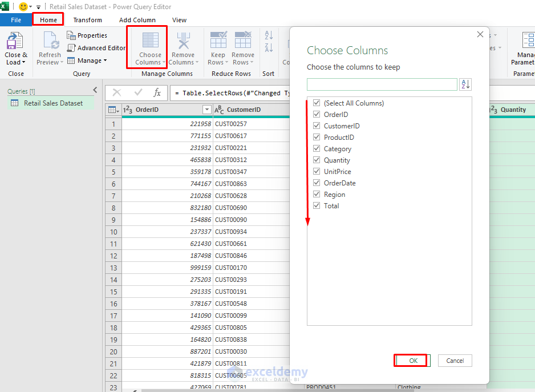Uncheck the Quantity column checkbox
Viewport: 535px width, 392px height.
click(x=317, y=160)
